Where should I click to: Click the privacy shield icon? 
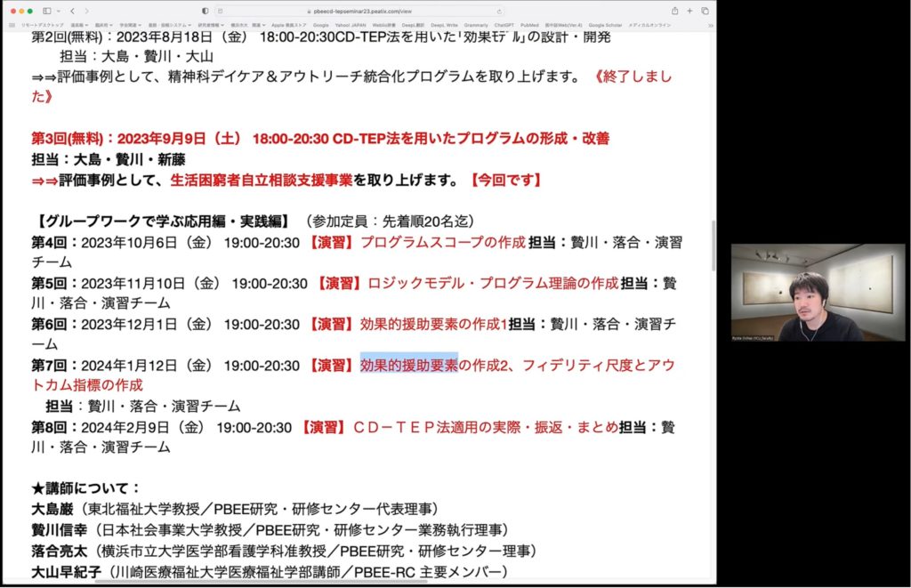205,11
